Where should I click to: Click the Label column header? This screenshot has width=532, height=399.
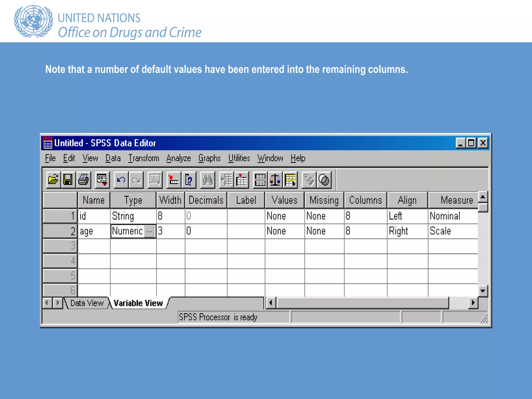[x=246, y=200]
